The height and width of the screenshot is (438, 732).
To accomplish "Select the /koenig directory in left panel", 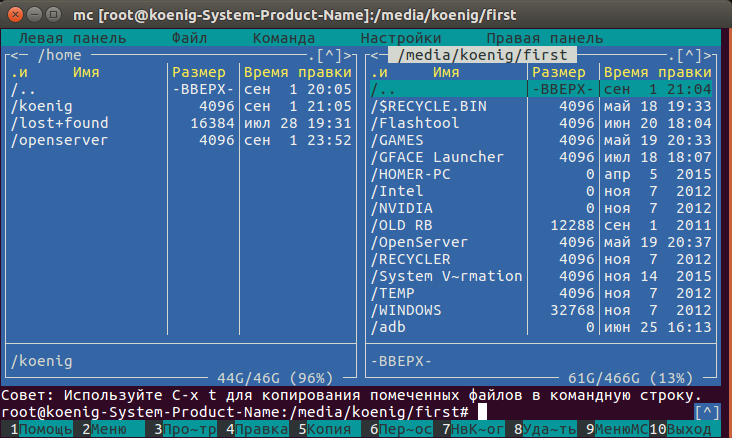I will [x=39, y=106].
